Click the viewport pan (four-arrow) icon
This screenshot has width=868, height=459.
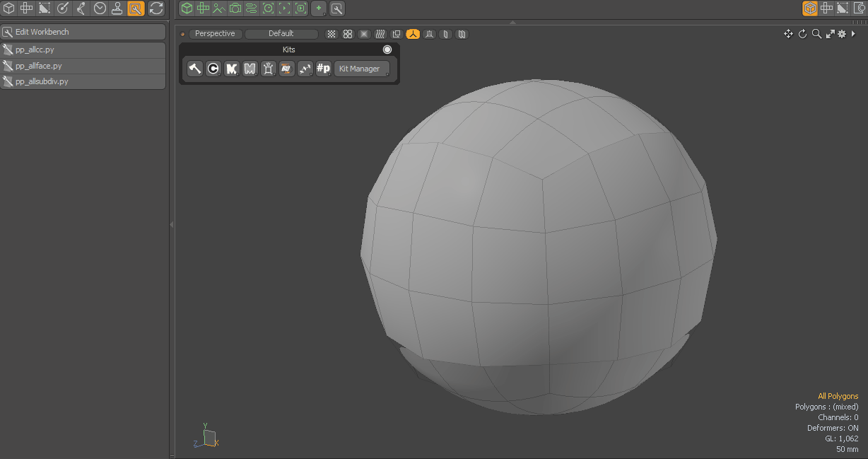tap(788, 34)
